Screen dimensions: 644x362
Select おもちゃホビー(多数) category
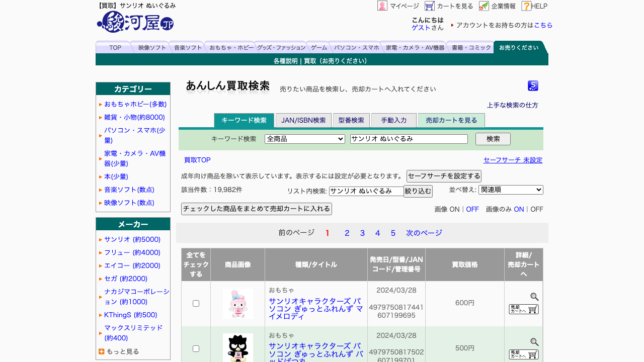tap(135, 104)
